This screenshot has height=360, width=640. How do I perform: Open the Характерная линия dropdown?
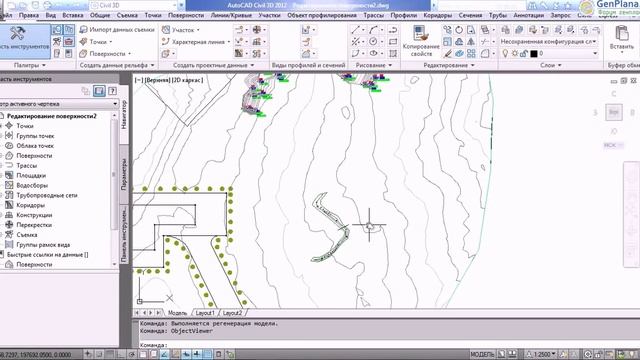pos(196,42)
